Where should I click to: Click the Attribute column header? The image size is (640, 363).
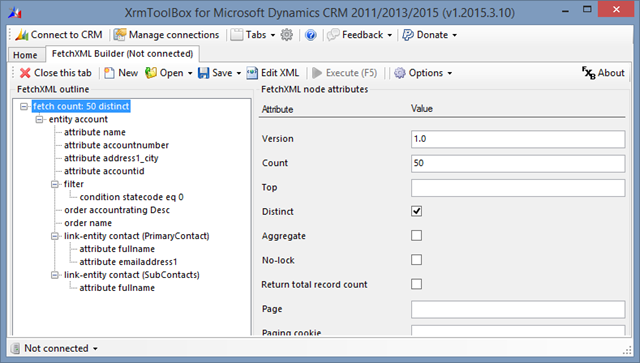(278, 109)
